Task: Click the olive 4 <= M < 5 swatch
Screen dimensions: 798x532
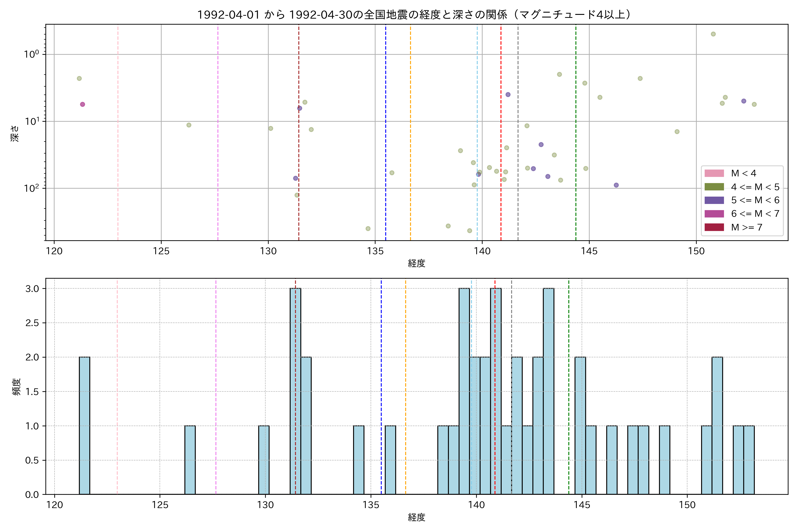Action: [x=714, y=187]
